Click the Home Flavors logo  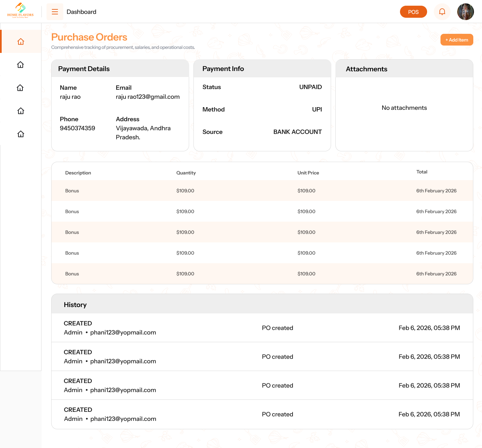tap(20, 11)
